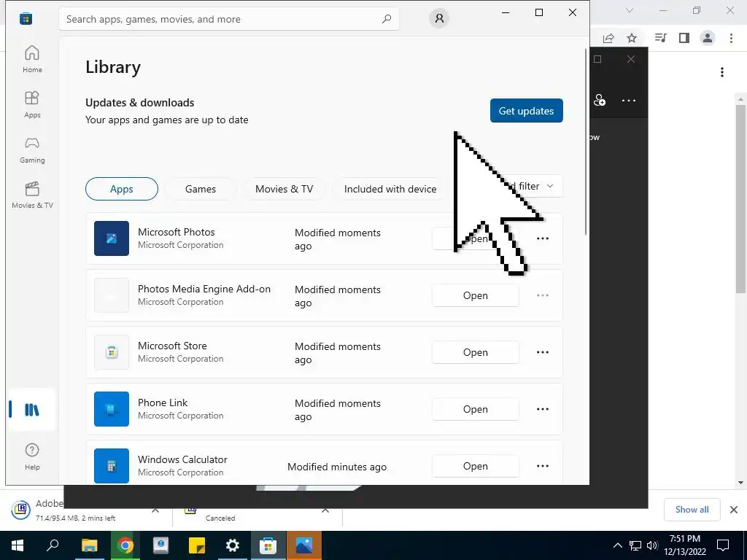
Task: Open the notification center icon
Action: (x=723, y=545)
